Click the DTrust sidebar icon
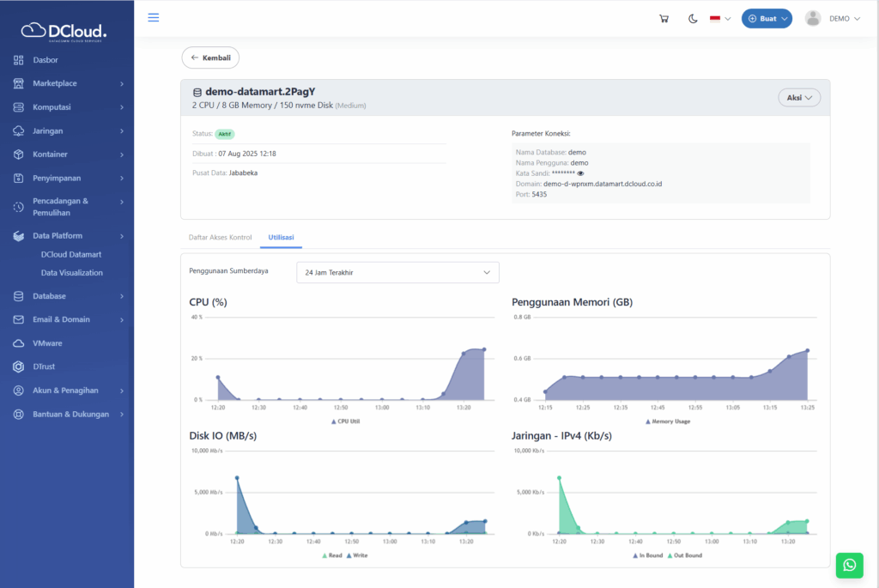 pos(18,367)
